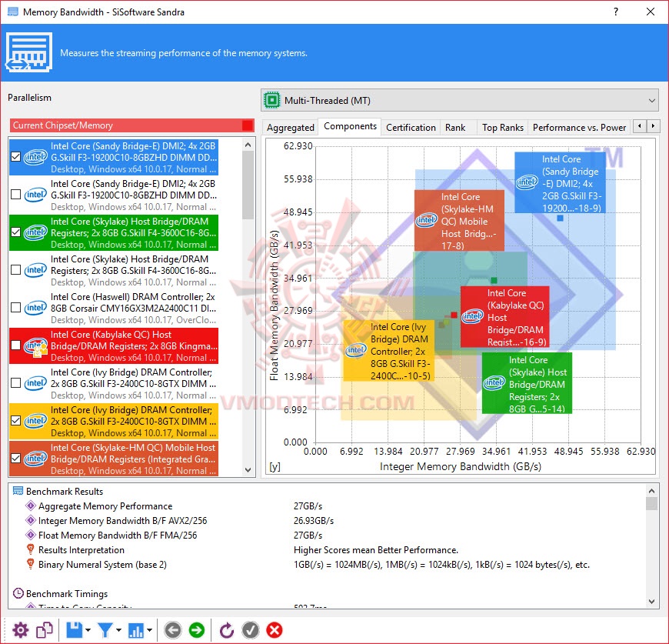The width and height of the screenshot is (669, 644).
Task: Click the lightbulb icon beside Results Interpretation
Action: [x=30, y=549]
